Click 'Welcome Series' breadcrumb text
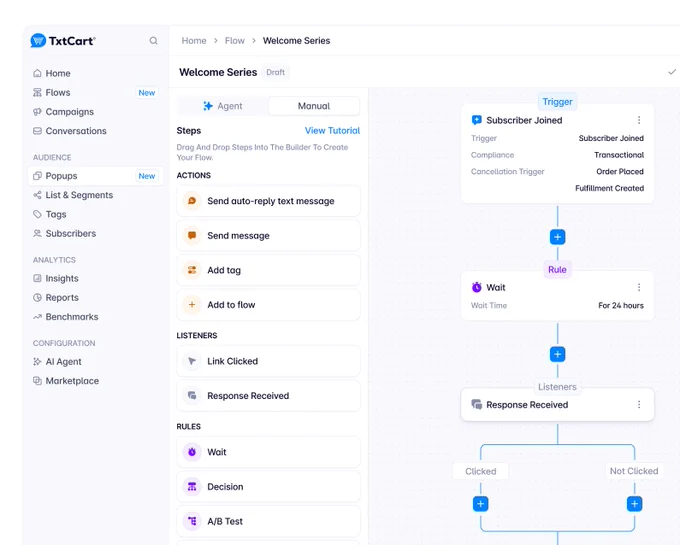The width and height of the screenshot is (680, 545). click(296, 41)
